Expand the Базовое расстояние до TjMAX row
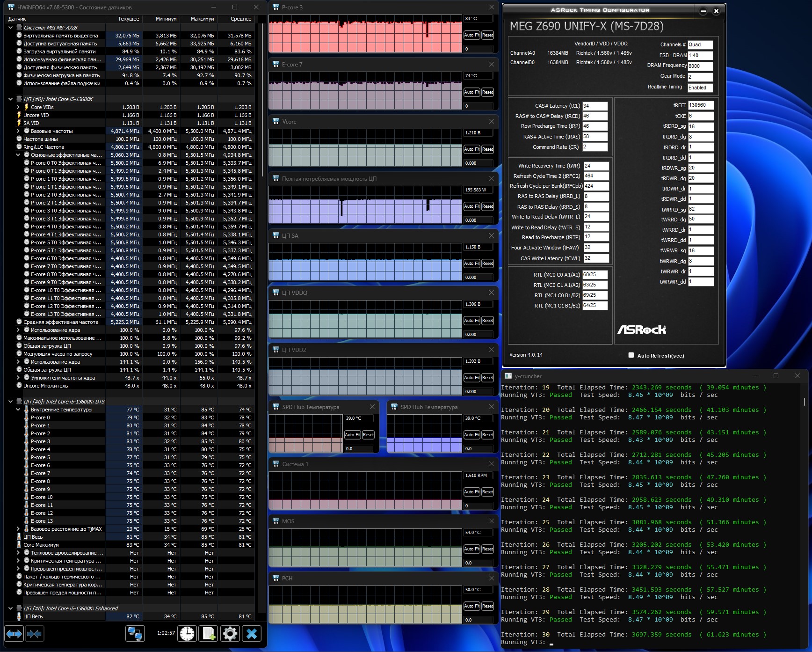 coord(18,529)
